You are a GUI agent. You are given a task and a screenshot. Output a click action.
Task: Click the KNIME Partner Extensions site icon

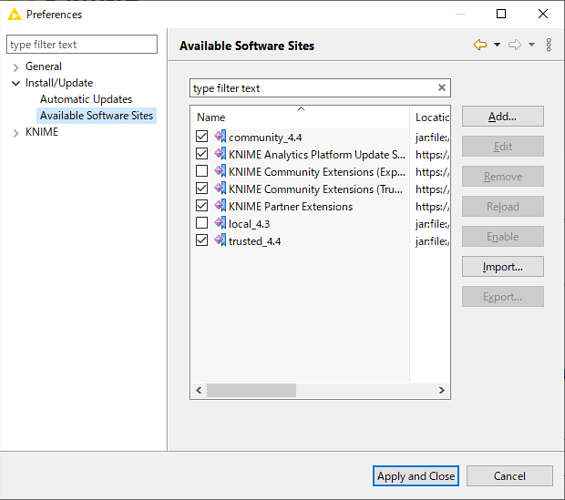click(220, 206)
